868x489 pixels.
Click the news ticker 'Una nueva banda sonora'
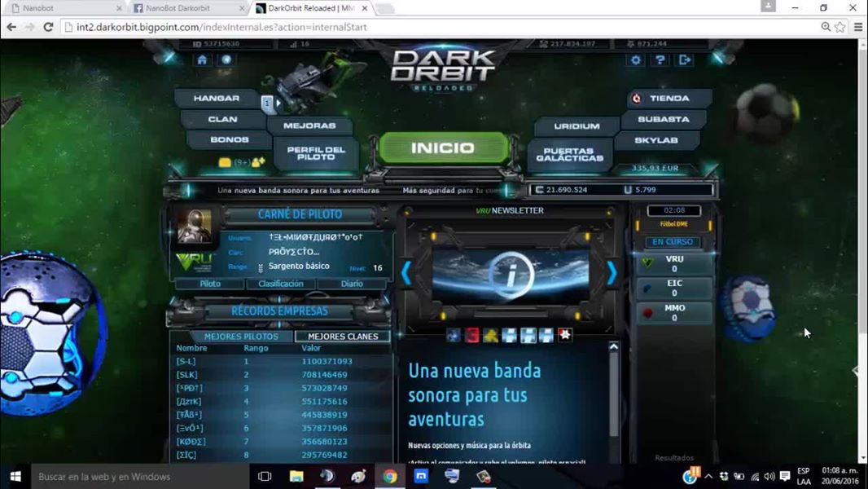coord(298,191)
